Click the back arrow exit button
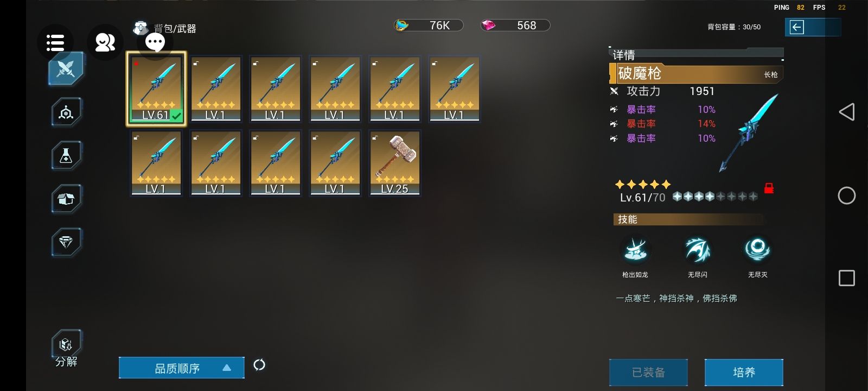Screen dimensions: 868x391 click(797, 27)
